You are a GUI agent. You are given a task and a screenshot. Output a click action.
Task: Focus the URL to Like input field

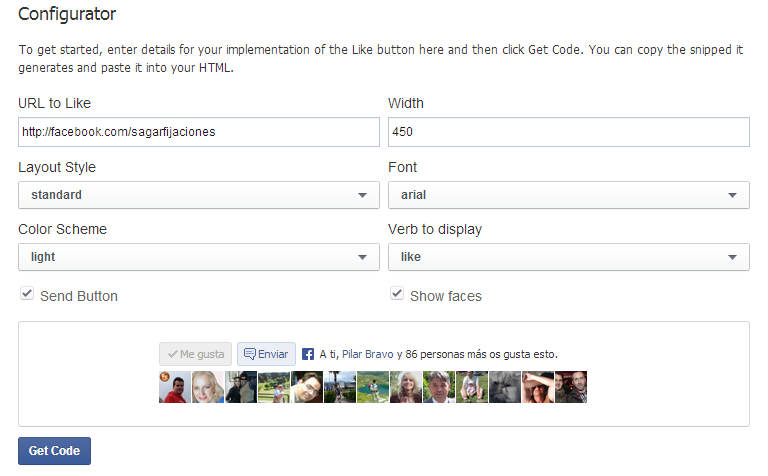tap(199, 132)
